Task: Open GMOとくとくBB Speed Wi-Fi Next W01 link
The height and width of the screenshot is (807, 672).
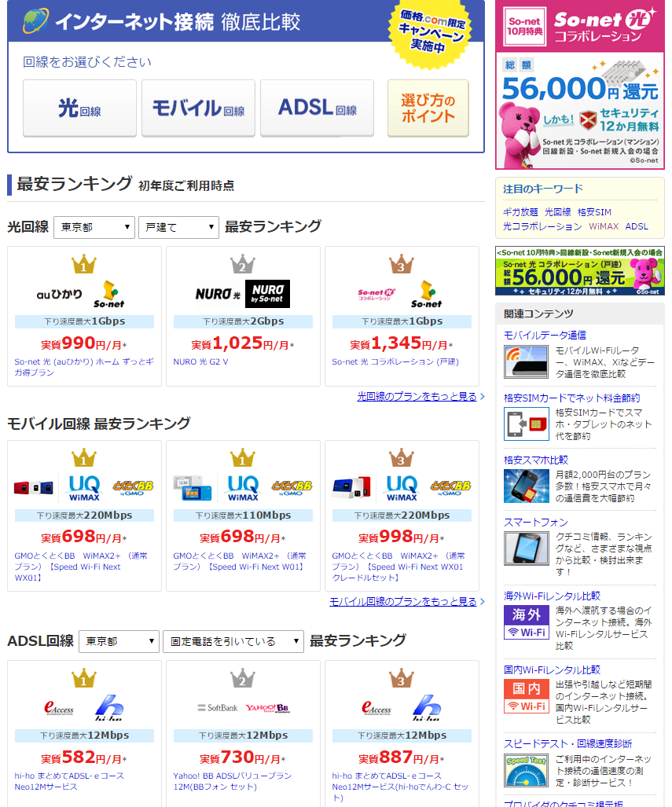Action: click(240, 562)
